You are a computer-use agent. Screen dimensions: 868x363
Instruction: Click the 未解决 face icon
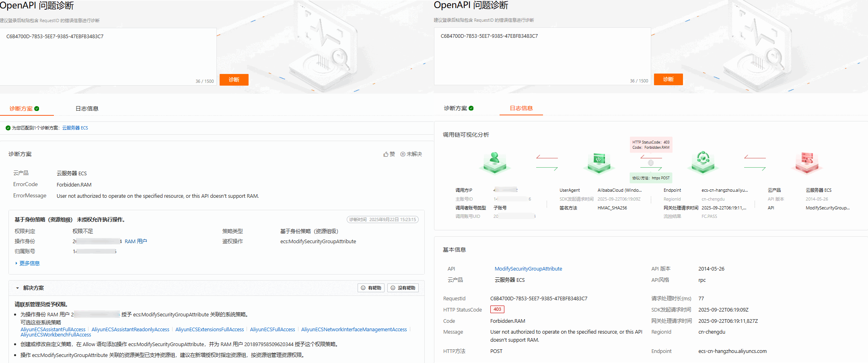(x=403, y=154)
